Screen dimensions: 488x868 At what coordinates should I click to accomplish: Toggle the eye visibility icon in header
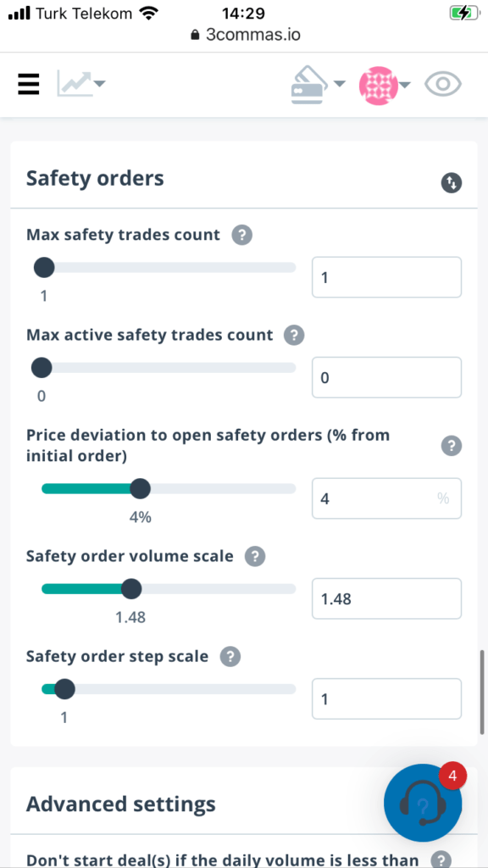click(442, 84)
